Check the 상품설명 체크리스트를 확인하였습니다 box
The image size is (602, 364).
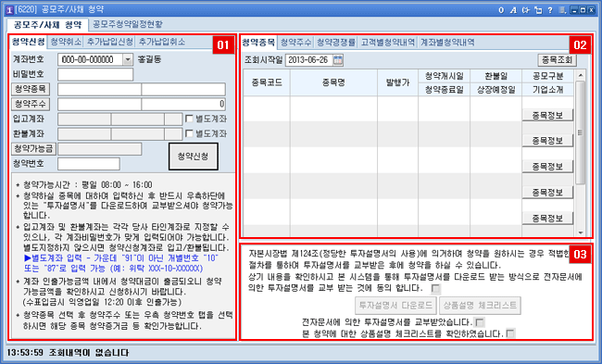[x=510, y=333]
